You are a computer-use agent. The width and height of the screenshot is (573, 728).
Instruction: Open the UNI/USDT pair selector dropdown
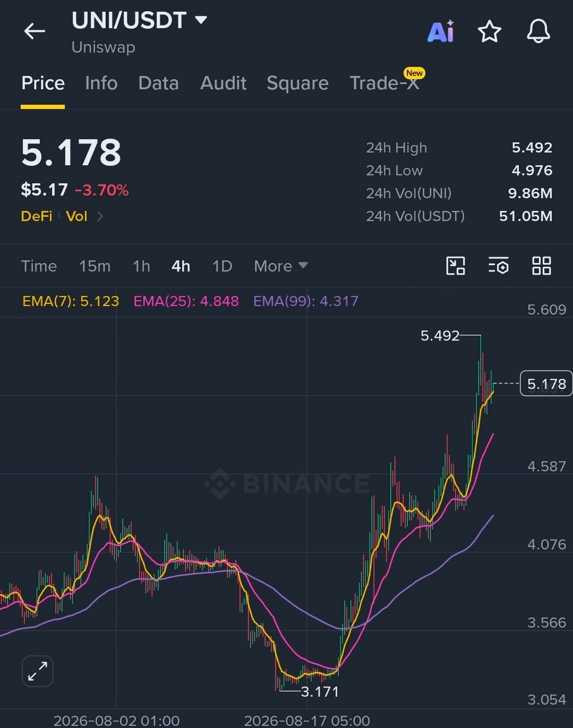(201, 20)
